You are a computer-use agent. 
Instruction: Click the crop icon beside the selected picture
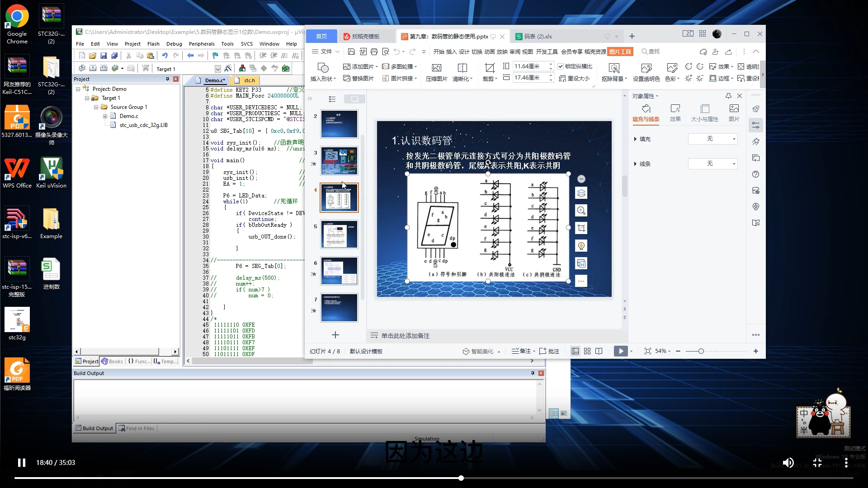coord(581,228)
